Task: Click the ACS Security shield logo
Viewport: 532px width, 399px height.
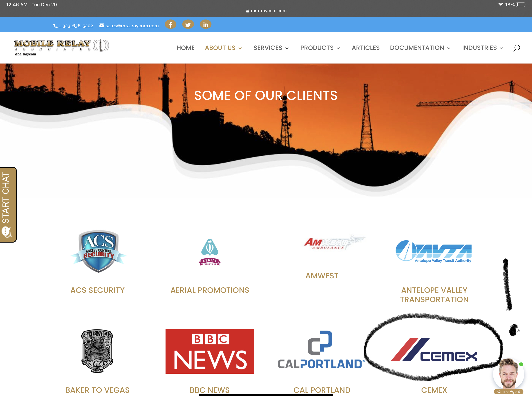Action: [98, 251]
